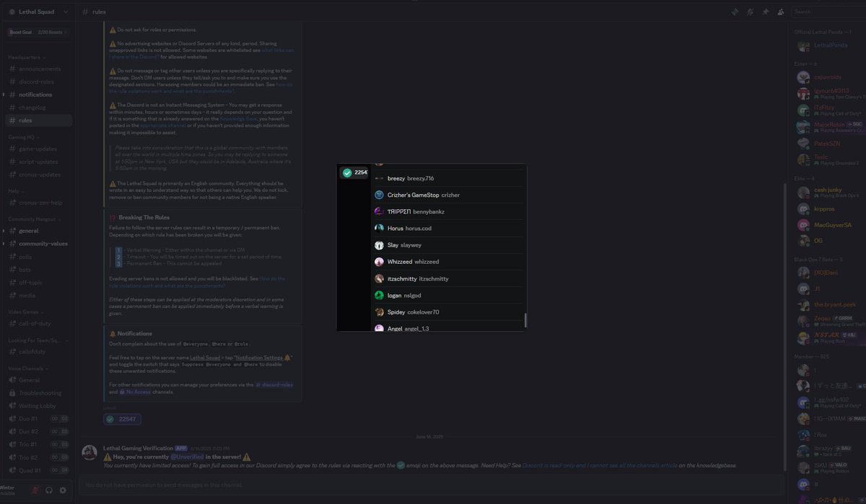Toggle headphones deafen in user panel
The image size is (866, 504).
[x=49, y=490]
